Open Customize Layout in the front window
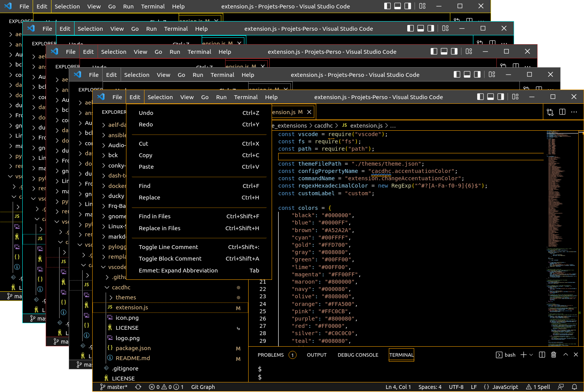Viewport: 584px width, 392px height. (x=515, y=97)
